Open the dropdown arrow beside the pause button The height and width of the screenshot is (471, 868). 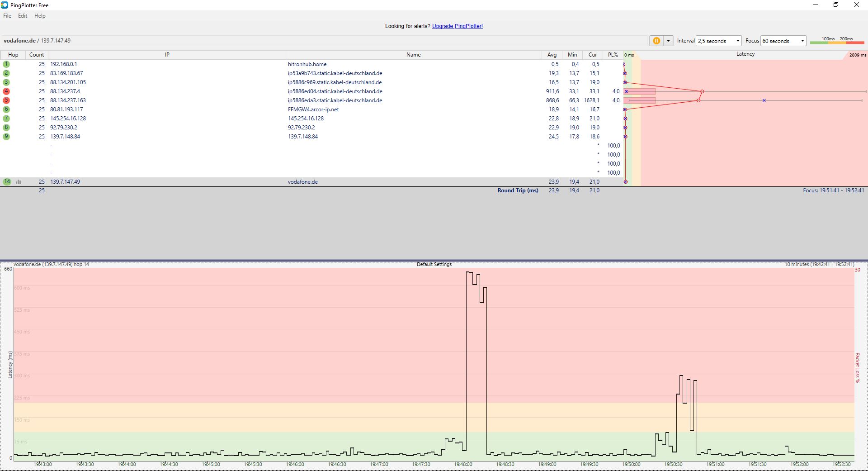668,41
